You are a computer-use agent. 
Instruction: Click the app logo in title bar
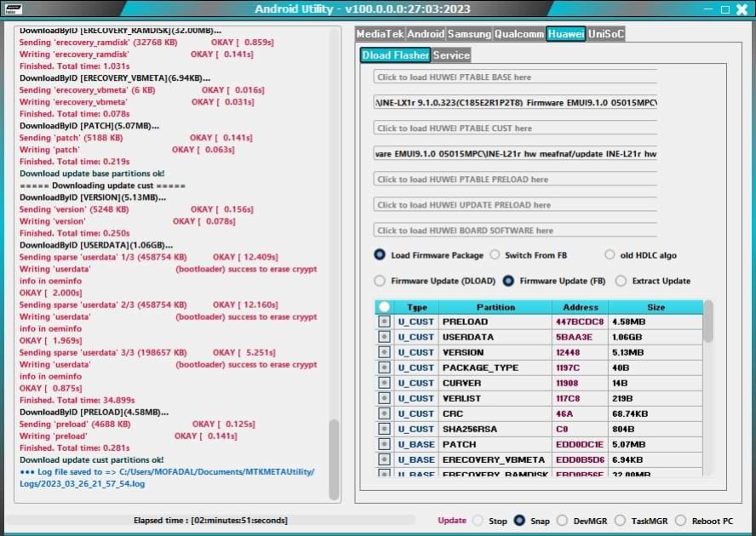(x=14, y=9)
